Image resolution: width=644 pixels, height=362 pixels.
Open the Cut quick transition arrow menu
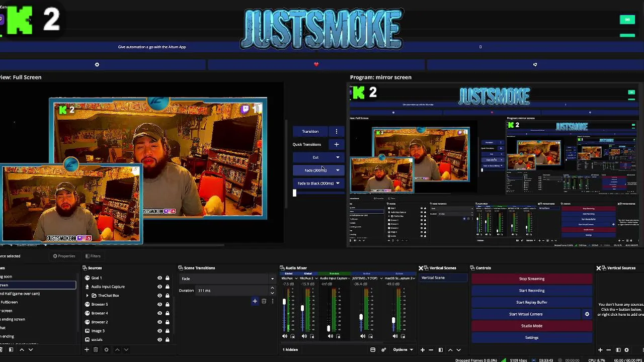tap(338, 157)
